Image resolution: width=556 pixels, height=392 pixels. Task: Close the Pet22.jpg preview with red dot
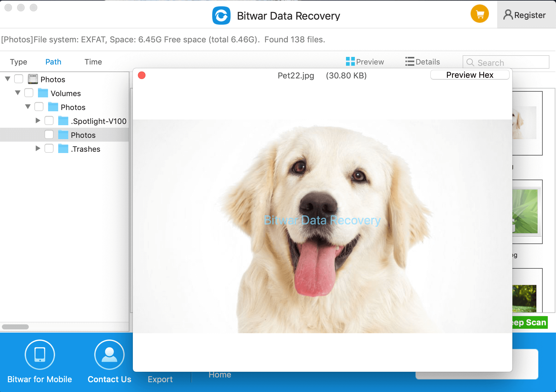tap(142, 75)
